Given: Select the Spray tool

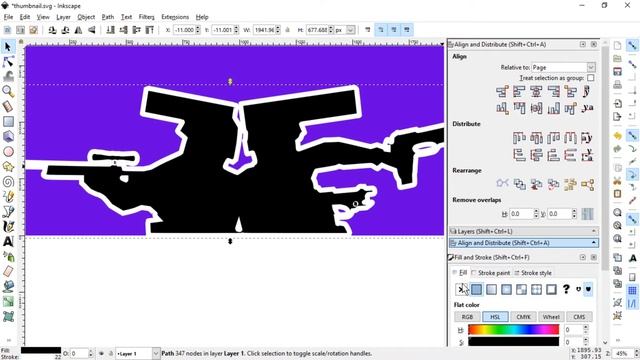Looking at the screenshot, I should pos(8,256).
